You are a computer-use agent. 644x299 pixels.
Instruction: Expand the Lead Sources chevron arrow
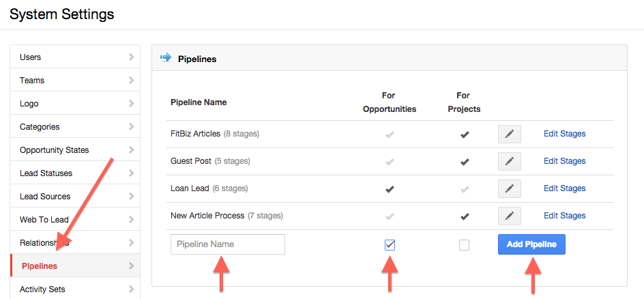tap(131, 197)
